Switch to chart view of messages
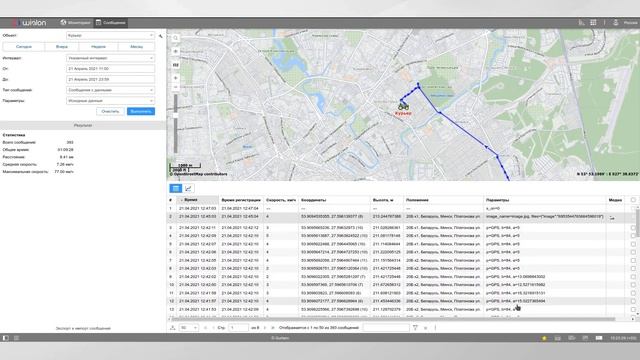 (188, 188)
